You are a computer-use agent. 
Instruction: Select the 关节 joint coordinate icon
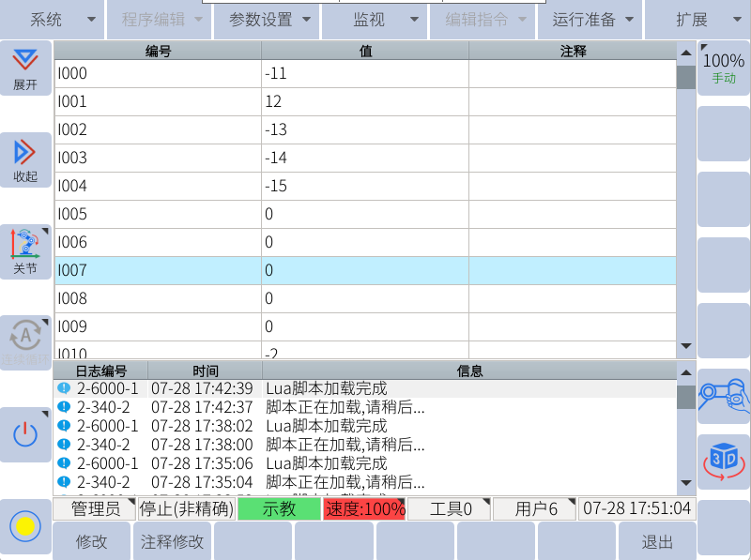(x=25, y=250)
